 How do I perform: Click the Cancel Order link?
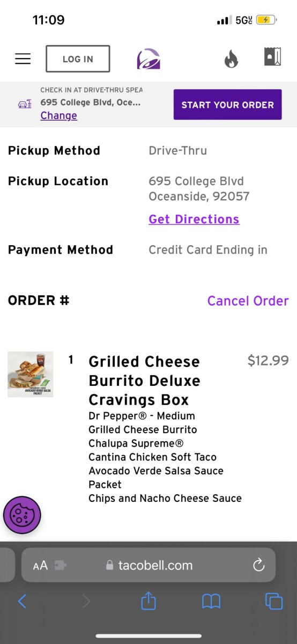click(x=248, y=301)
